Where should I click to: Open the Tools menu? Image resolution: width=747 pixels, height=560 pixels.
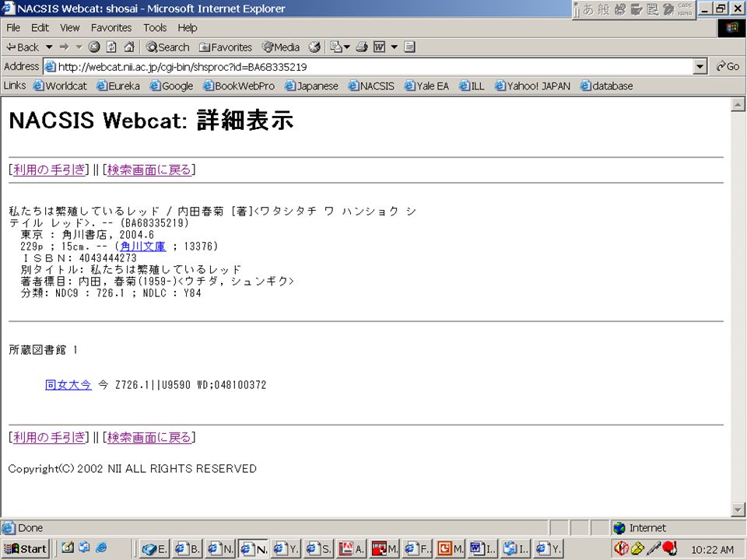tap(155, 28)
